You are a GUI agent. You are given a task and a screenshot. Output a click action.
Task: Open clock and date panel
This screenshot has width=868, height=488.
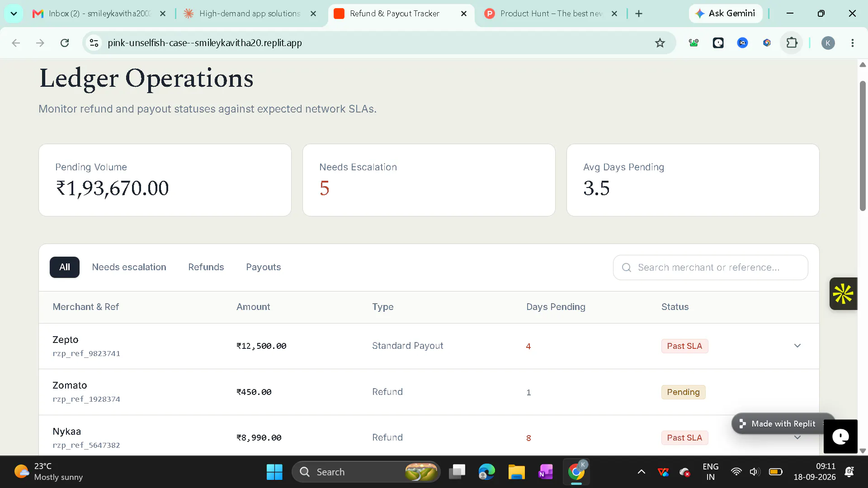coord(815,472)
